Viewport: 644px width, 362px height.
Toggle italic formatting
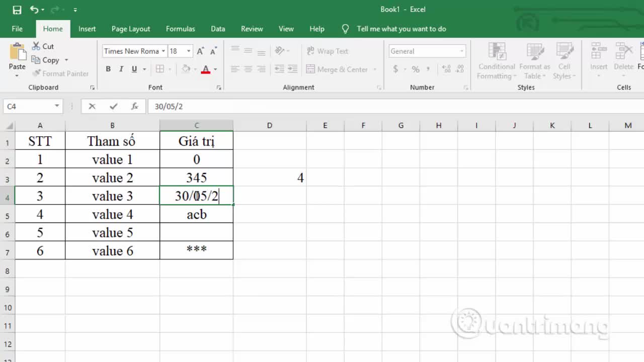[x=121, y=69]
